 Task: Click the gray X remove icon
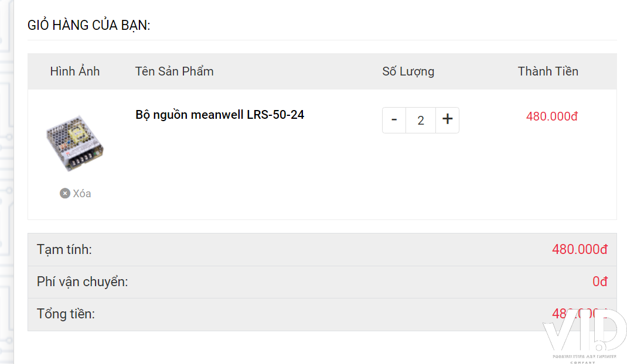(x=65, y=193)
